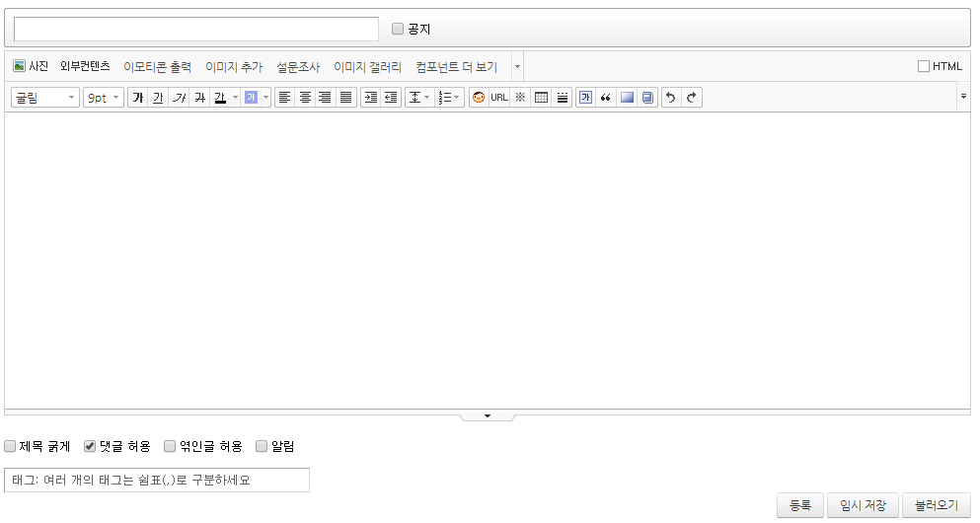Open the 9pt font size dropdown
This screenshot has height=523, width=980.
tap(104, 98)
